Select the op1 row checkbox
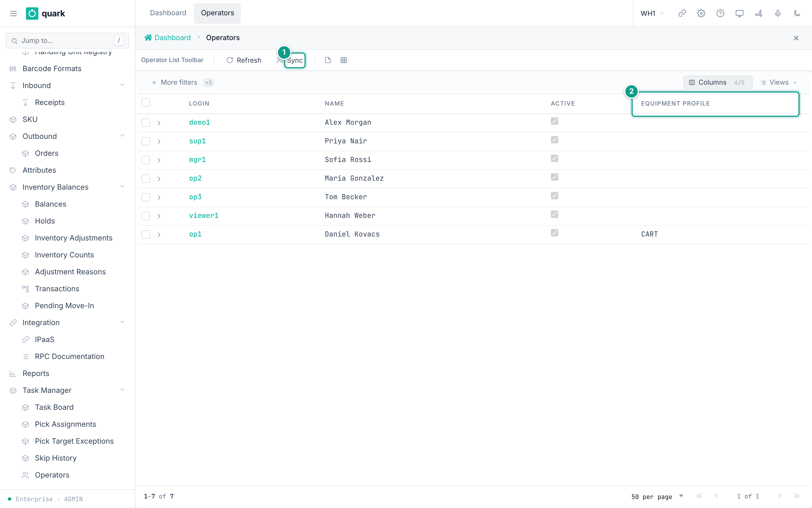Viewport: 812px width, 508px height. click(145, 234)
